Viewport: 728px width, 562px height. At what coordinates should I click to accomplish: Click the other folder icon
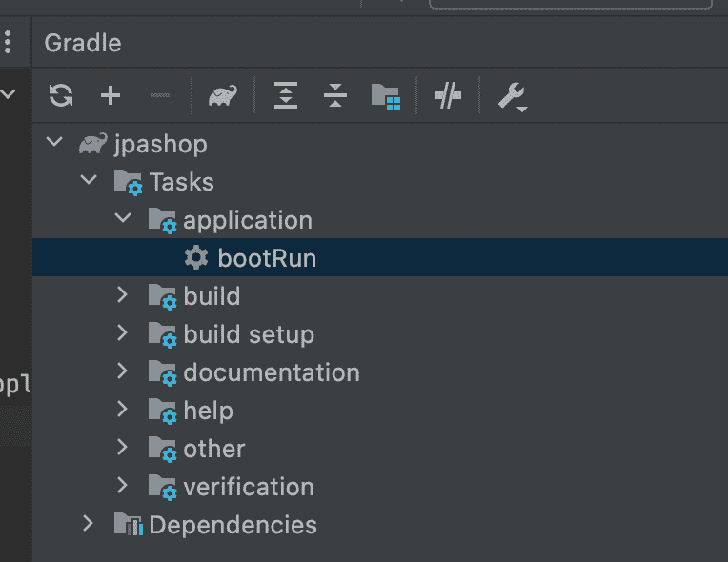tap(163, 449)
